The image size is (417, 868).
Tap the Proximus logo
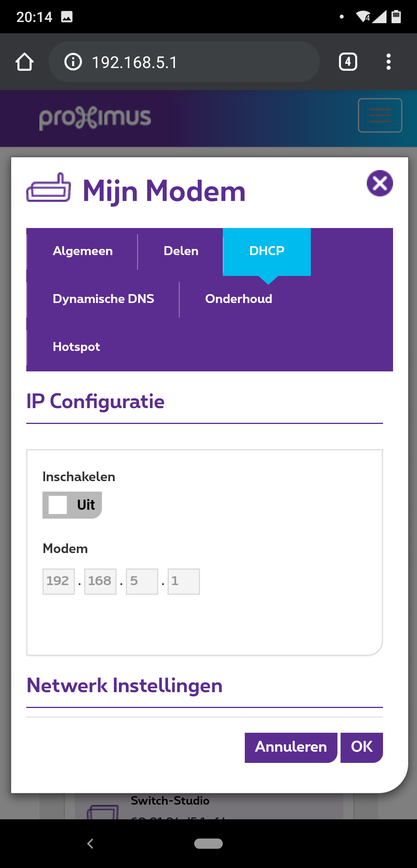point(95,118)
